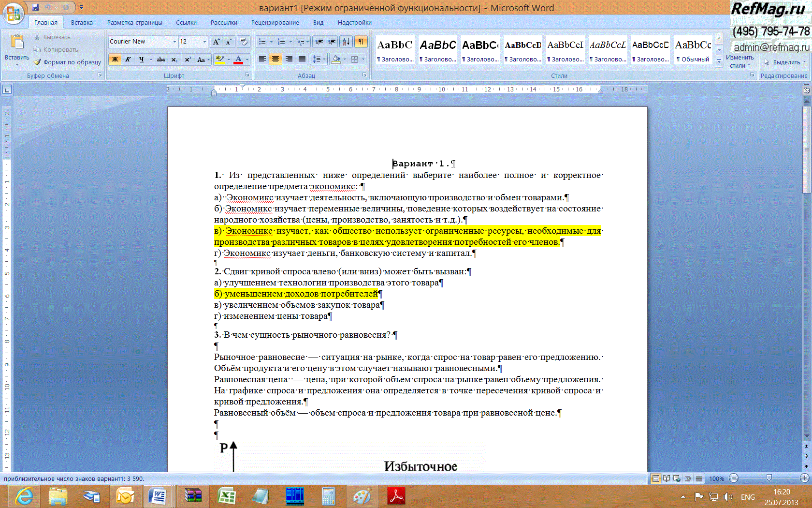Switch to the Вставка ribbon tab
This screenshot has width=812, height=508.
pos(82,22)
